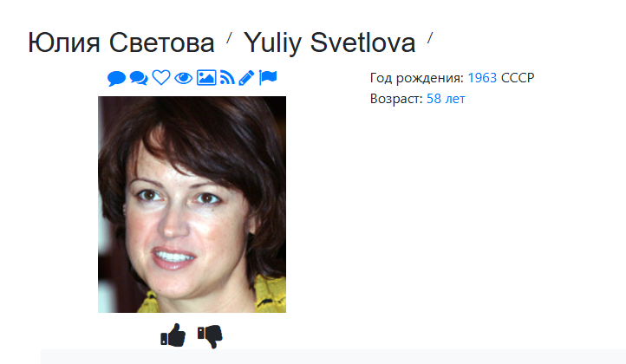Click the slash after Yuliy Svetlova

tap(430, 39)
